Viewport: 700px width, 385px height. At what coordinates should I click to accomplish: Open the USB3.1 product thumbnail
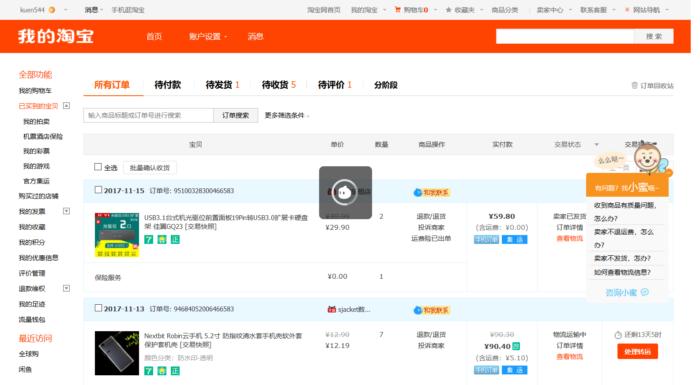pos(117,235)
